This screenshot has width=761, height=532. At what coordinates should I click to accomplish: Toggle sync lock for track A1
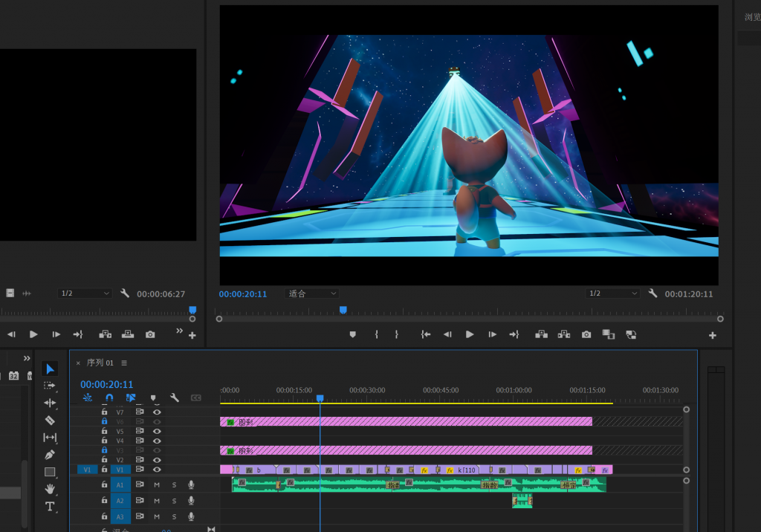[x=140, y=484]
